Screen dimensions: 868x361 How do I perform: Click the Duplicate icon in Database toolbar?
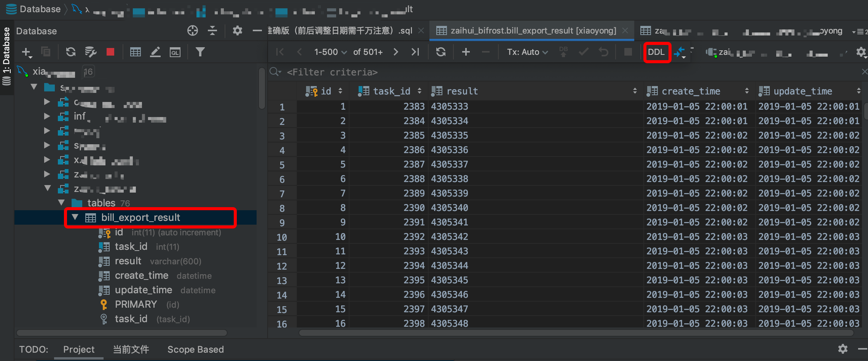click(46, 51)
